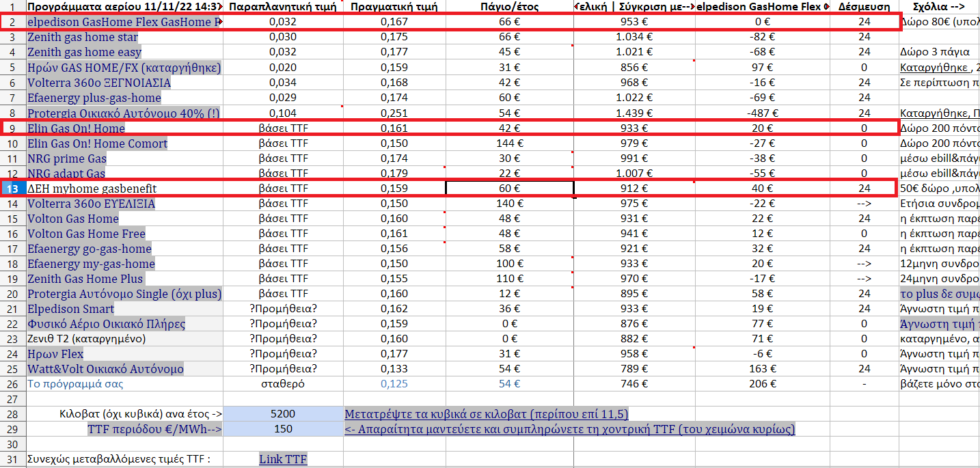The image size is (980, 468).
Task: Select the TTF περιόδου €/MWh label
Action: [x=155, y=429]
